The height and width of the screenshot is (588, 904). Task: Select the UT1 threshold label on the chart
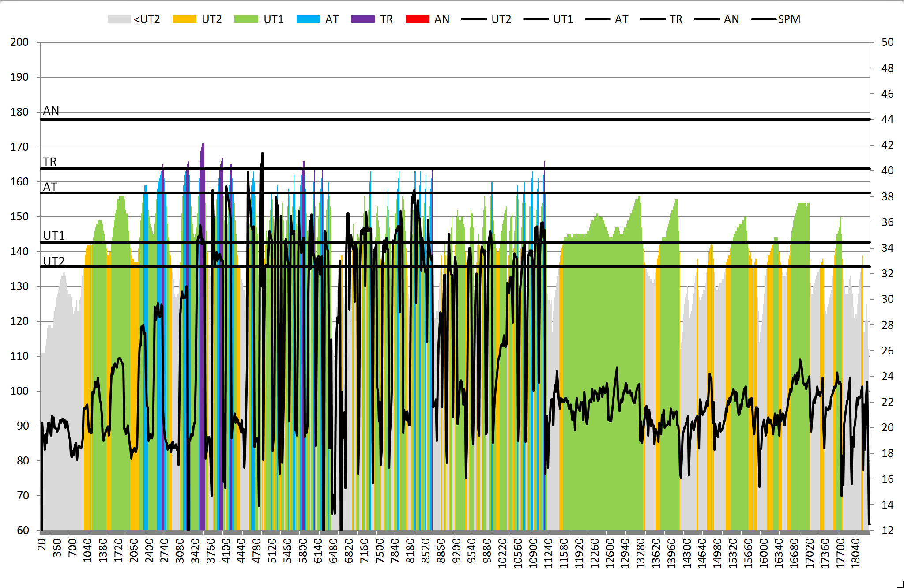coord(54,236)
